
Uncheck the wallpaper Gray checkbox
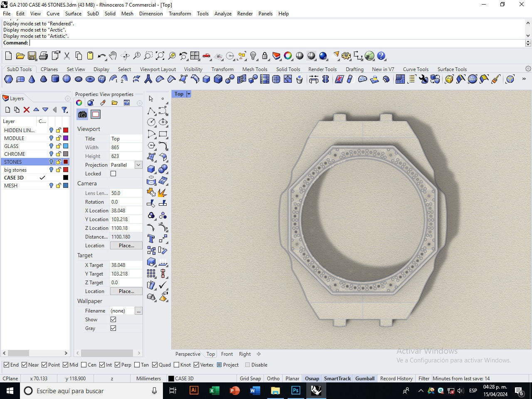pyautogui.click(x=113, y=328)
